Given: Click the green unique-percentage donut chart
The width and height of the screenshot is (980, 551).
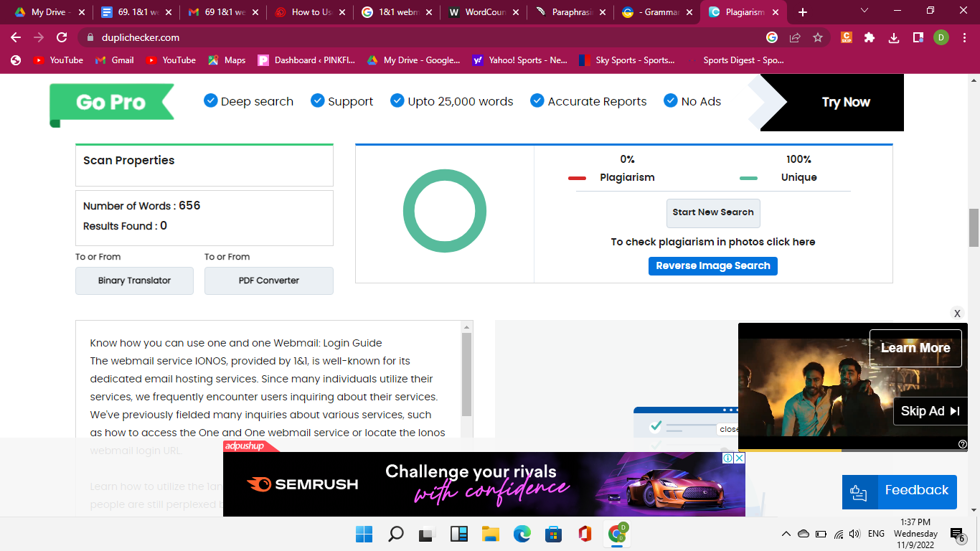Looking at the screenshot, I should pos(445,211).
